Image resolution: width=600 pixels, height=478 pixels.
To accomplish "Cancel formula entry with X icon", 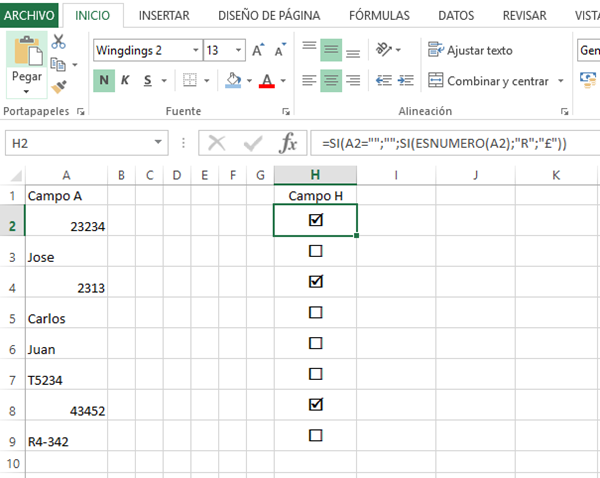I will [x=217, y=144].
